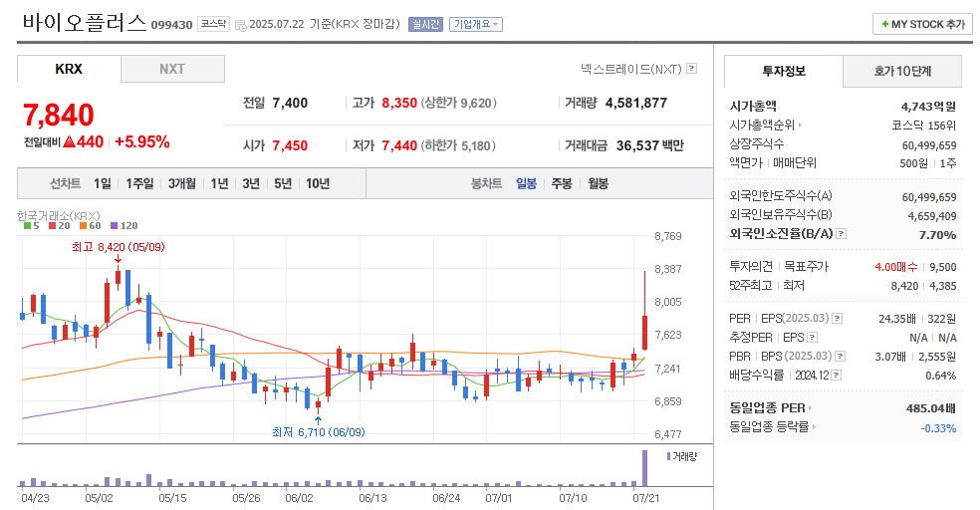980x510 pixels.
Task: Click the 실시간 button
Action: tap(425, 24)
